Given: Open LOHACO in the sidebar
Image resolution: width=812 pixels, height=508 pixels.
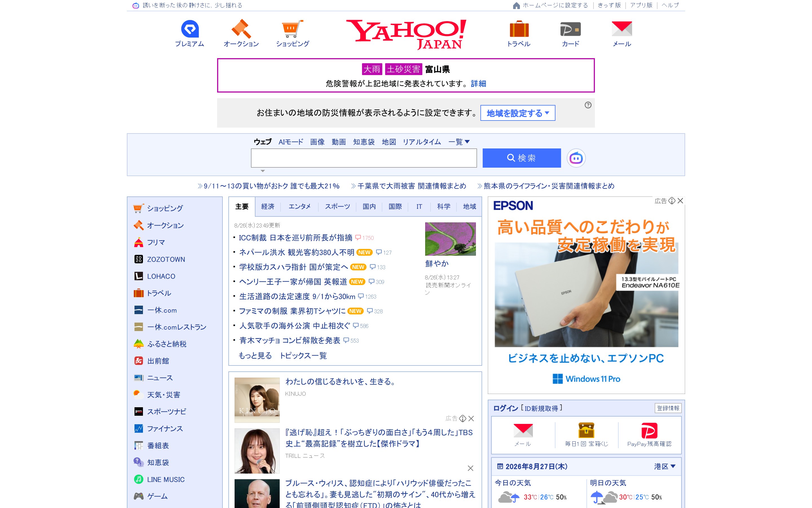Looking at the screenshot, I should 155,276.
